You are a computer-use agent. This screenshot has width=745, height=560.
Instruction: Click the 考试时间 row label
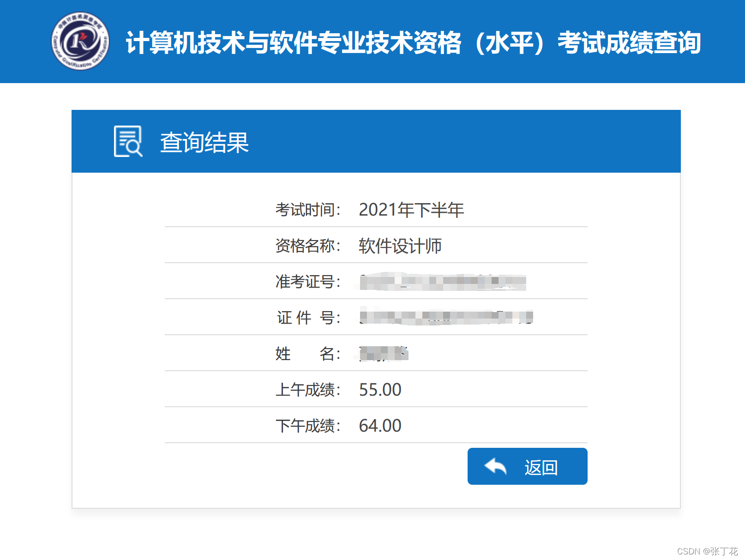tap(307, 209)
